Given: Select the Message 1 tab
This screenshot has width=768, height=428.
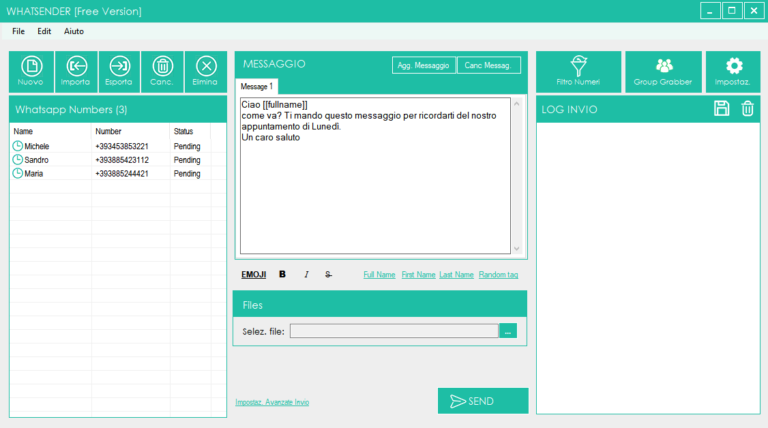Looking at the screenshot, I should pos(257,87).
